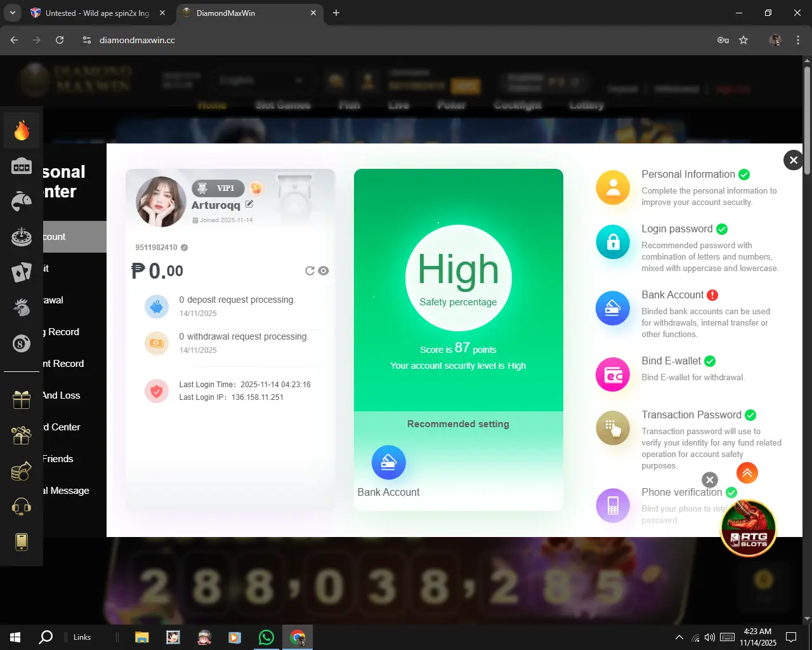Open the RTG Slots floating badge

point(749,528)
